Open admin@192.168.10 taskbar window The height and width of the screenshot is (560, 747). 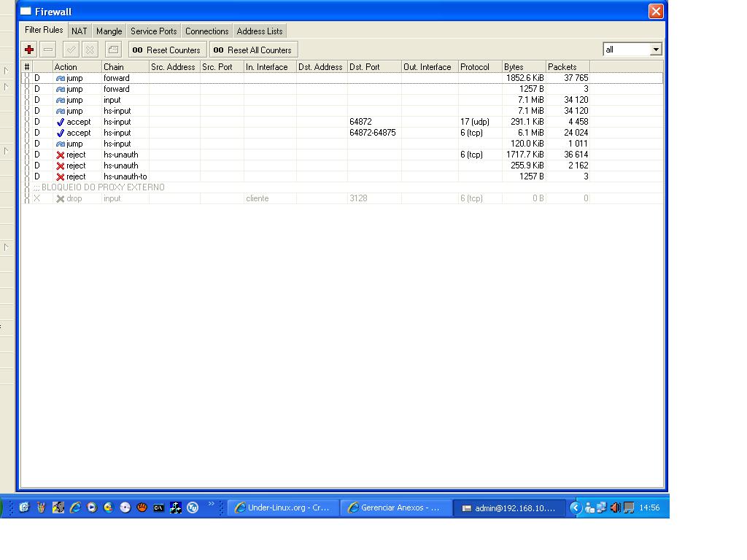coord(509,508)
